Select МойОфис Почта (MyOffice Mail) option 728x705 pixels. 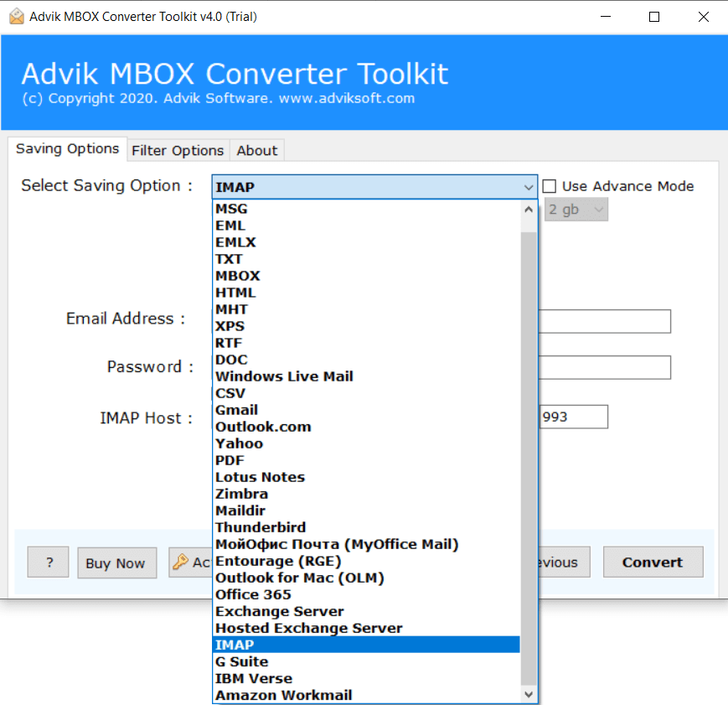(x=367, y=544)
